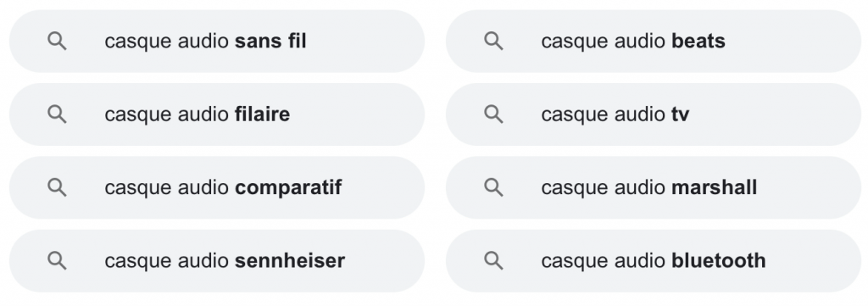Click the bold text sans fil
Viewport: 868px width, 306px height.
pos(270,41)
